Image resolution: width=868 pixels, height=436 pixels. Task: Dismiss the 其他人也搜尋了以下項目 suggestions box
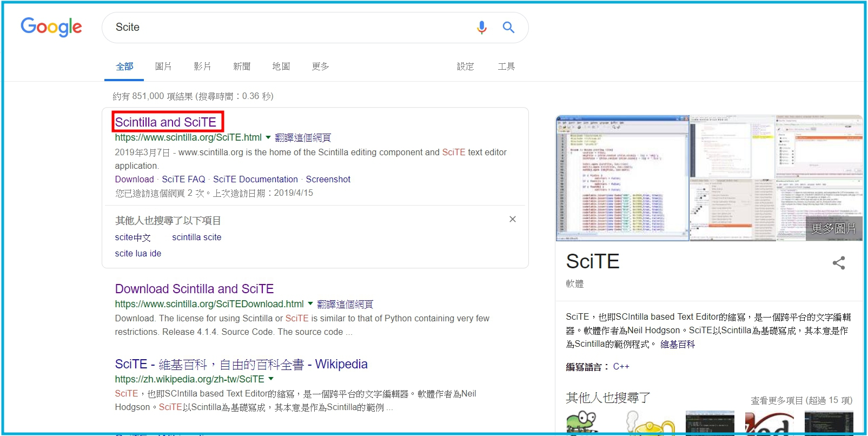click(x=513, y=219)
